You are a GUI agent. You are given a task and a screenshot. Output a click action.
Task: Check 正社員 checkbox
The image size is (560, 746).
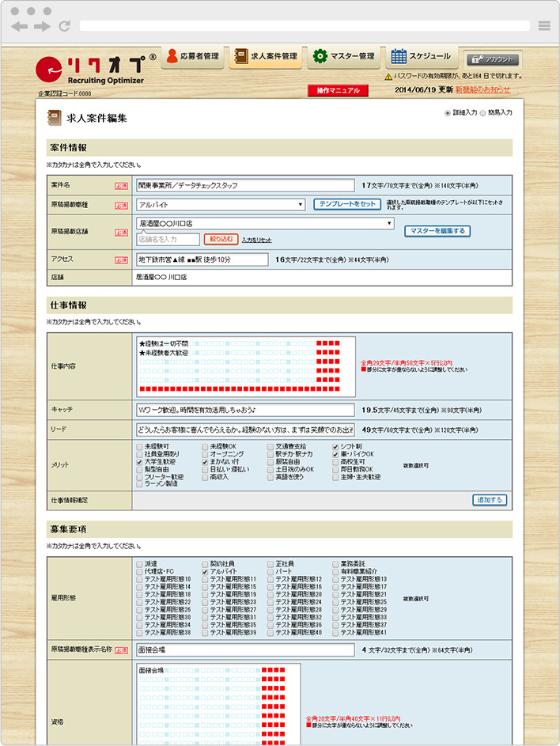[271, 564]
